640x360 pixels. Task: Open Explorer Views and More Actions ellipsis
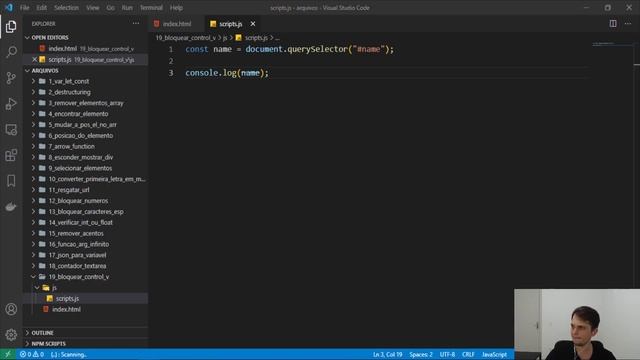[x=136, y=24]
